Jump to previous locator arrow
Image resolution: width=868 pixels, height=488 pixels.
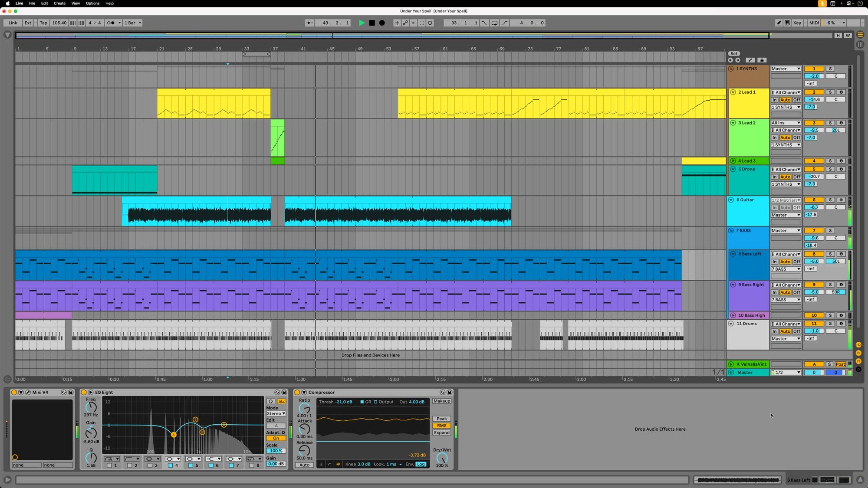pyautogui.click(x=730, y=60)
